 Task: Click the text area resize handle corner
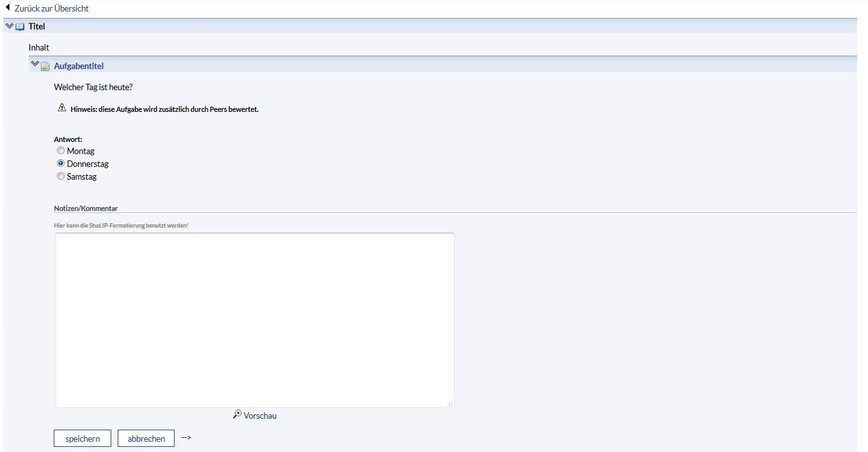[x=450, y=403]
